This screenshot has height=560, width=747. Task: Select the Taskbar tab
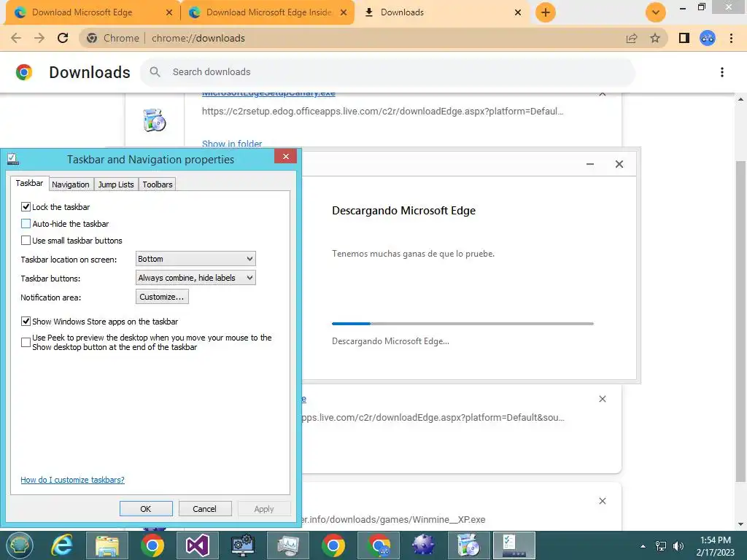click(x=29, y=183)
